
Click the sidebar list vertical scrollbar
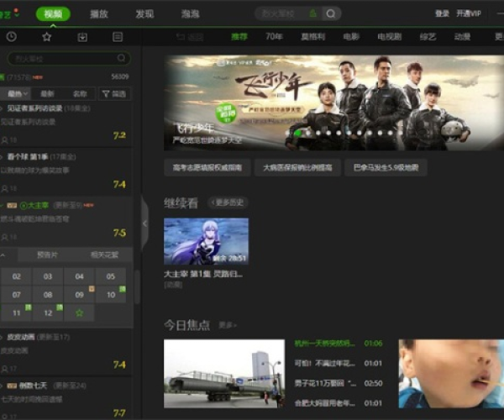click(137, 286)
